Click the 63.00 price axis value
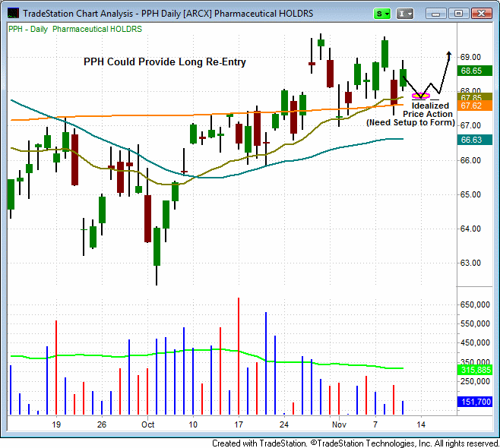Image resolution: width=500 pixels, height=448 pixels. pos(470,263)
